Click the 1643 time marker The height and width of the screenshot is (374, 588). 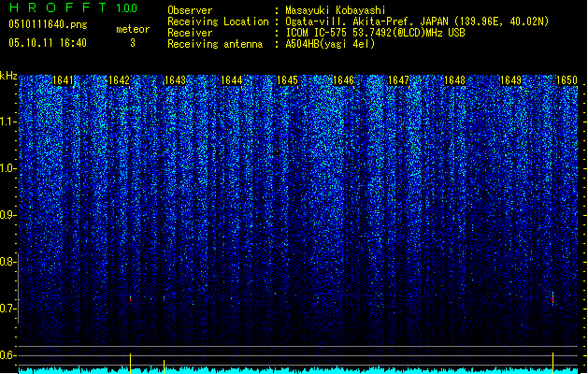tap(175, 80)
